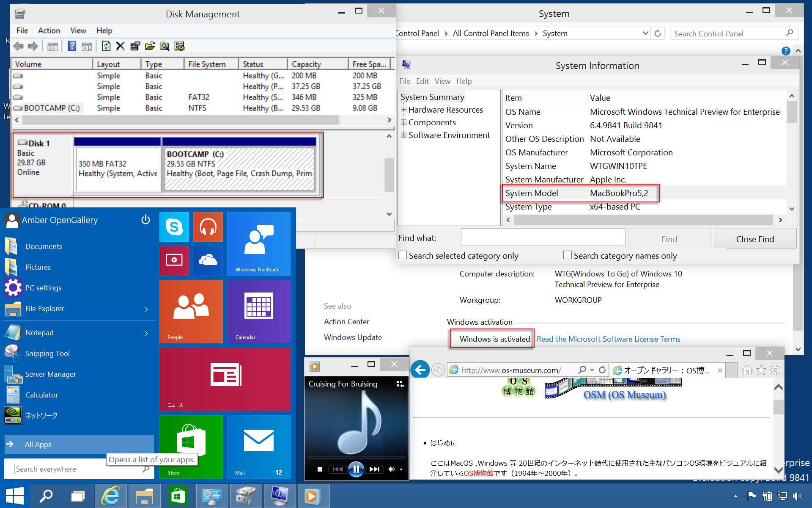812x508 pixels.
Task: Open Edit menu in System Information
Action: [x=422, y=81]
